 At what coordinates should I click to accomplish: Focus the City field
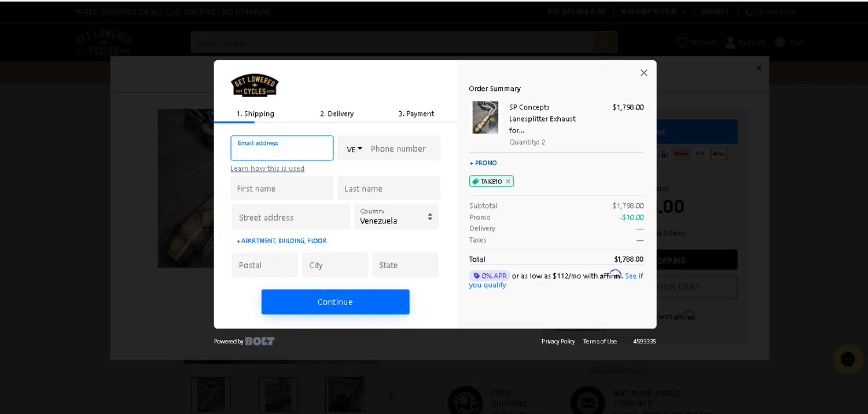pyautogui.click(x=335, y=265)
